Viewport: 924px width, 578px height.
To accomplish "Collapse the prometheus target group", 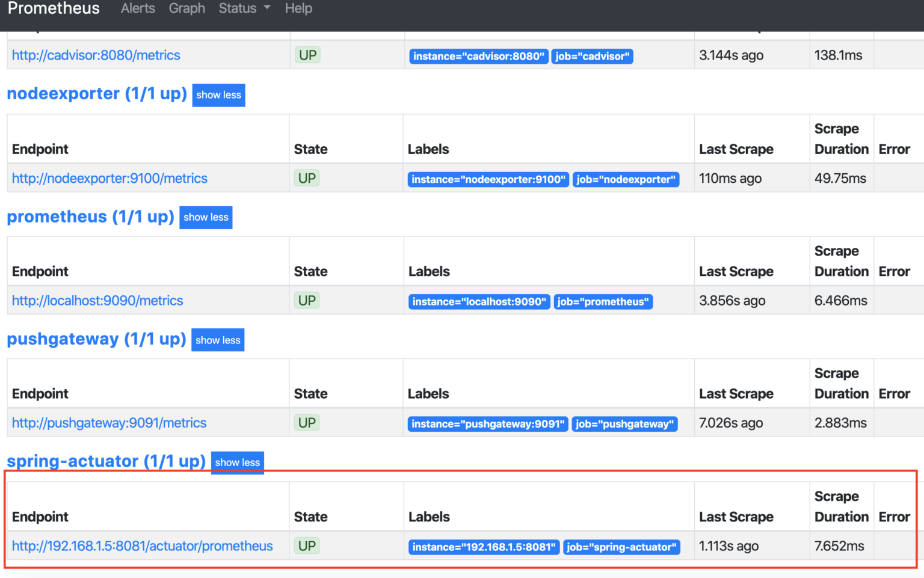I will 206,217.
